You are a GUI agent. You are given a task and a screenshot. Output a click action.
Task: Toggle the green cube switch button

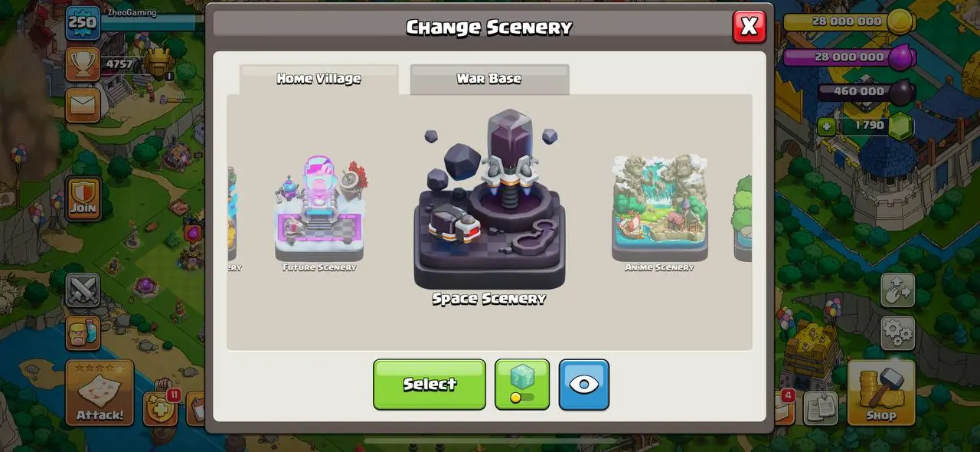[x=522, y=384]
